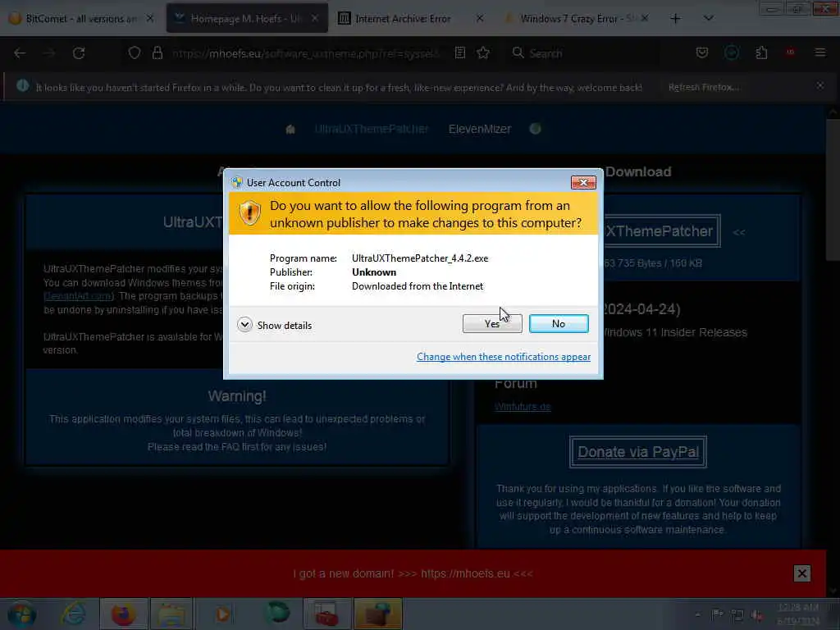Open the red uBlock extension icon
Viewport: 840px width, 630px height.
(790, 52)
